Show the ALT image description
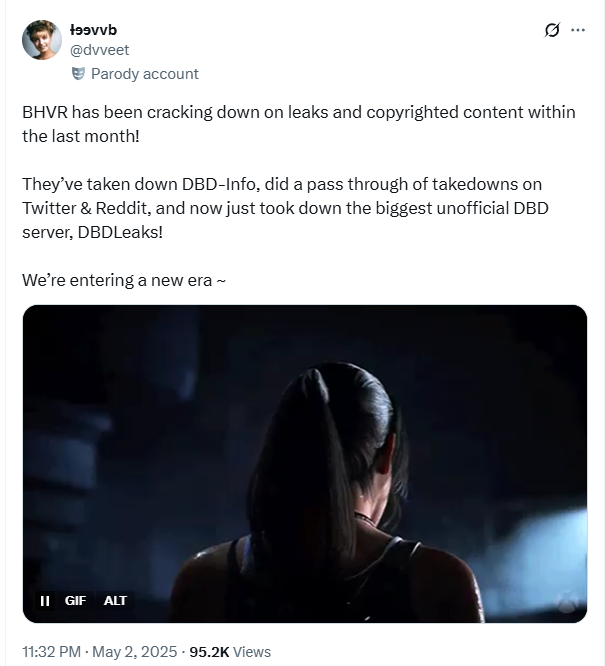This screenshot has width=605, height=666. click(x=115, y=601)
